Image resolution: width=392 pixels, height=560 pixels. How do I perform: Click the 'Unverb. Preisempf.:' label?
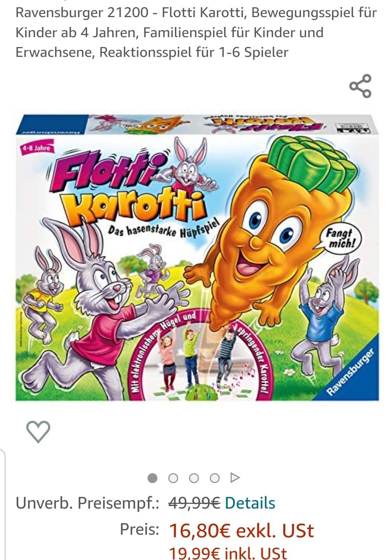pyautogui.click(x=87, y=503)
